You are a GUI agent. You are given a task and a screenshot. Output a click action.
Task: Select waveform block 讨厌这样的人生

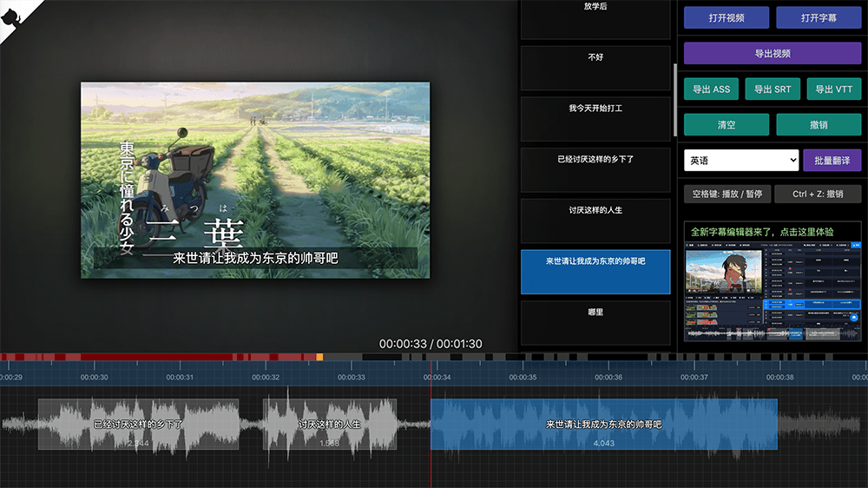click(x=329, y=424)
